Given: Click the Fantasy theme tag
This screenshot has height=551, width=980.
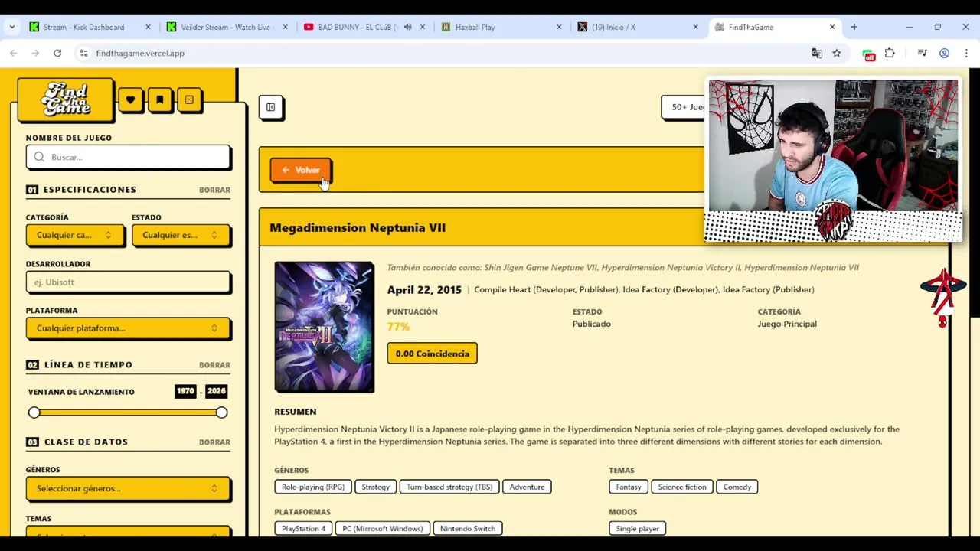Looking at the screenshot, I should [629, 487].
